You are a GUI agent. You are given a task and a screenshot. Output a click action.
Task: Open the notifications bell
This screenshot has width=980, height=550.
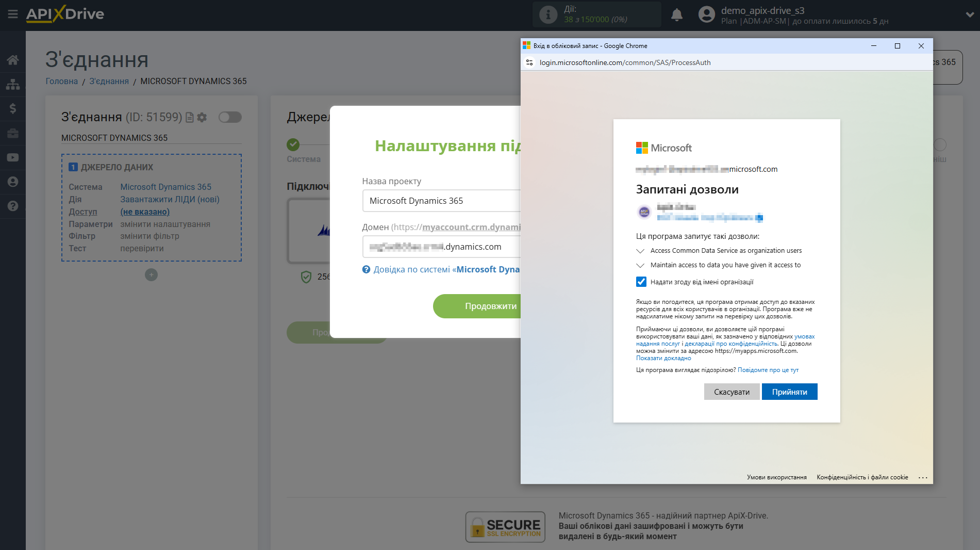click(677, 14)
